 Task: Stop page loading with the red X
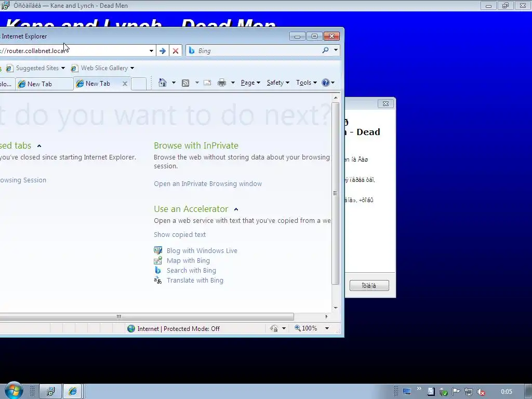(176, 51)
